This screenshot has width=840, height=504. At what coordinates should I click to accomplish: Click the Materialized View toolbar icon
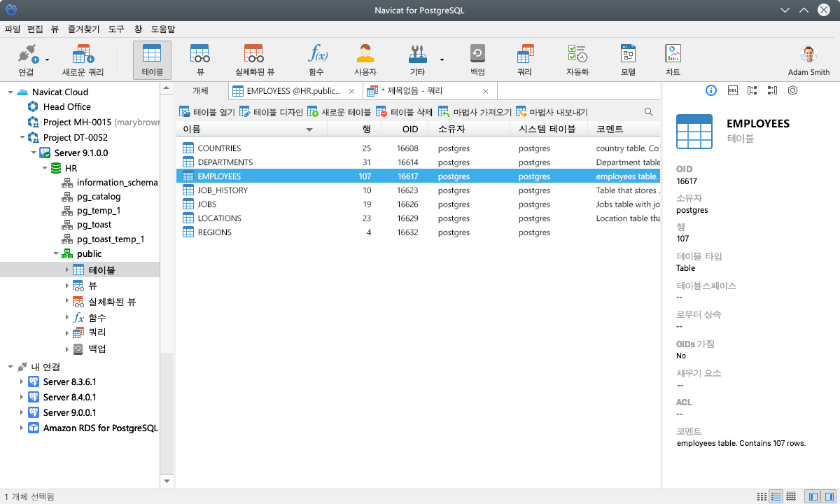coord(254,59)
